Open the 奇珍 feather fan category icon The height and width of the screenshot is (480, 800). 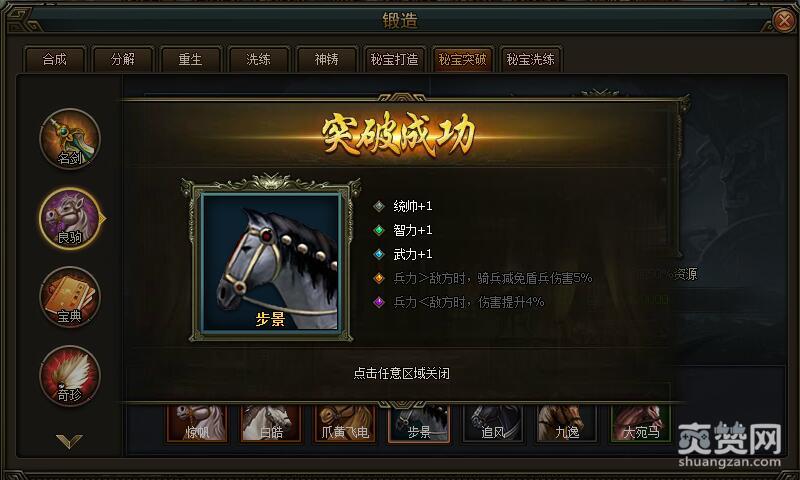70,376
